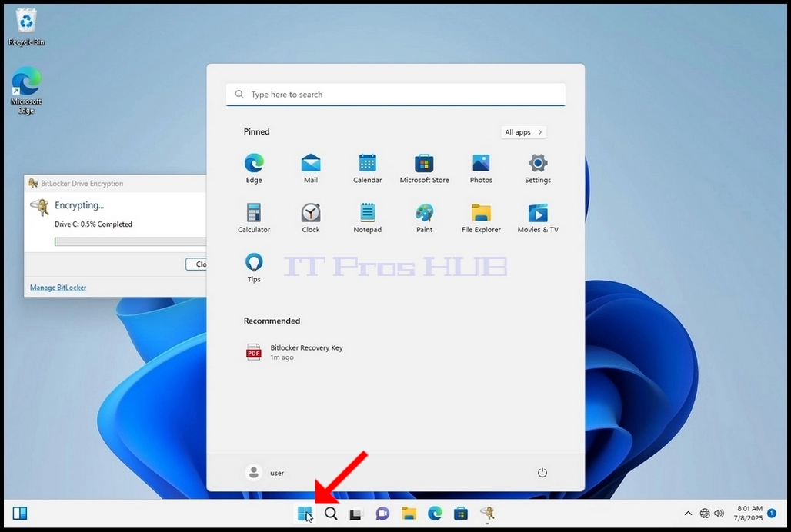Click the power button in Start
Screen dimensions: 791x532
coord(542,473)
